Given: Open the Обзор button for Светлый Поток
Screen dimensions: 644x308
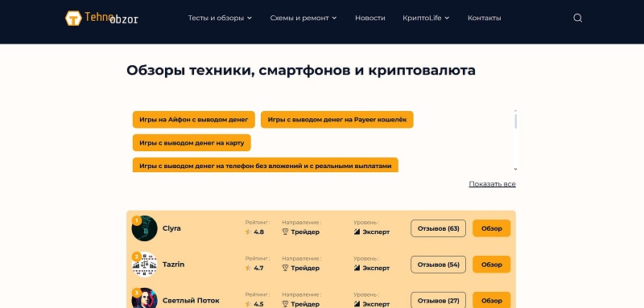Looking at the screenshot, I should click(x=492, y=300).
